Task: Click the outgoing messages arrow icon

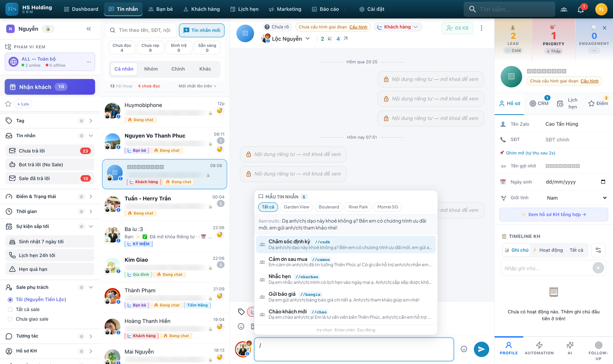Action: coord(346,39)
